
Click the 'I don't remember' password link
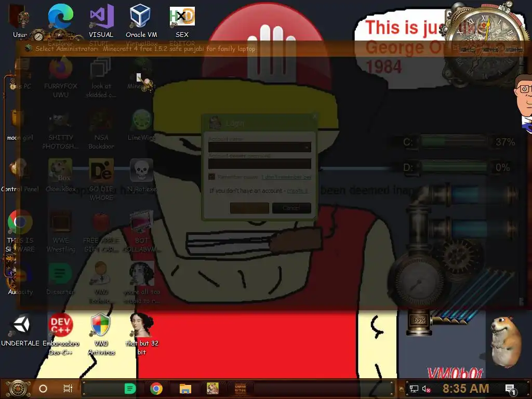click(286, 177)
